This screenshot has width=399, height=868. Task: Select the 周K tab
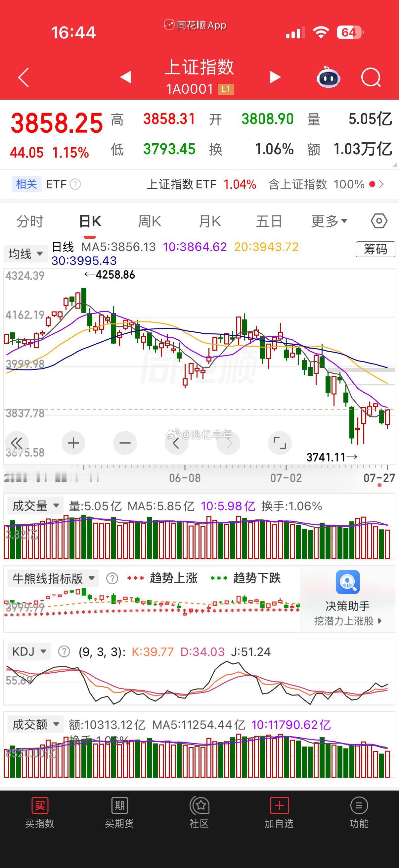(x=150, y=221)
